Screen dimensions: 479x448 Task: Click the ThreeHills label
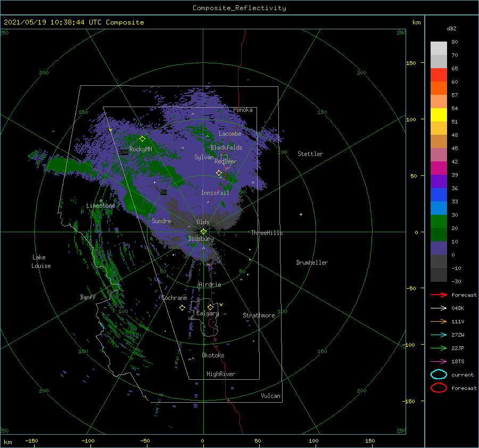tap(267, 233)
